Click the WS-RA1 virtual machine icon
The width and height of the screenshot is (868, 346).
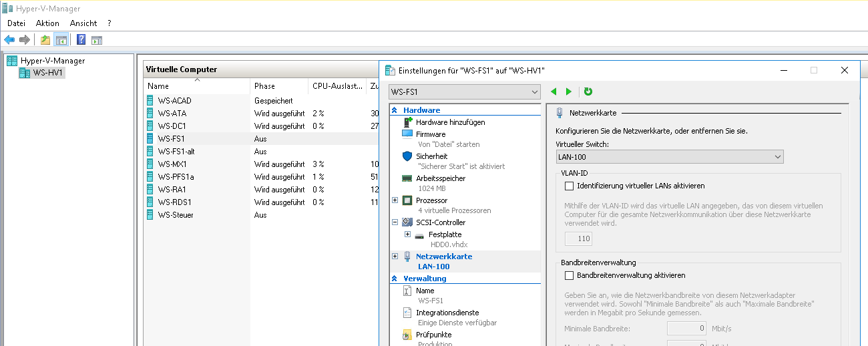click(150, 189)
